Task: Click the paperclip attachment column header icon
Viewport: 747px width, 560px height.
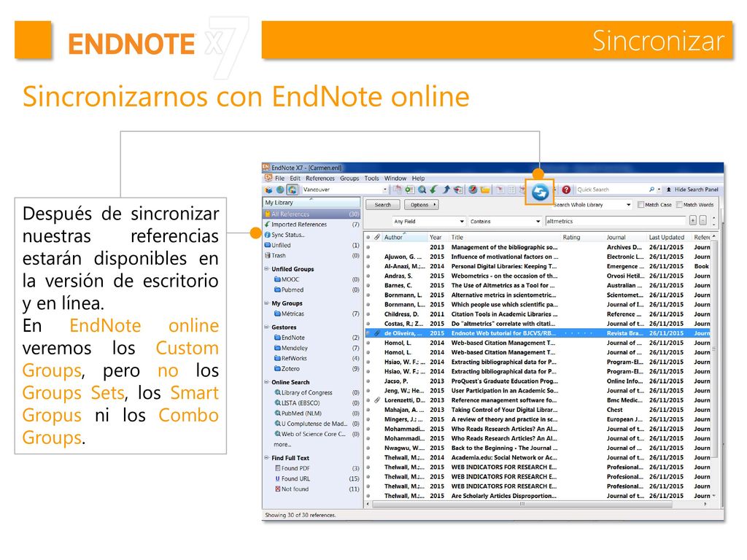Action: coord(377,237)
